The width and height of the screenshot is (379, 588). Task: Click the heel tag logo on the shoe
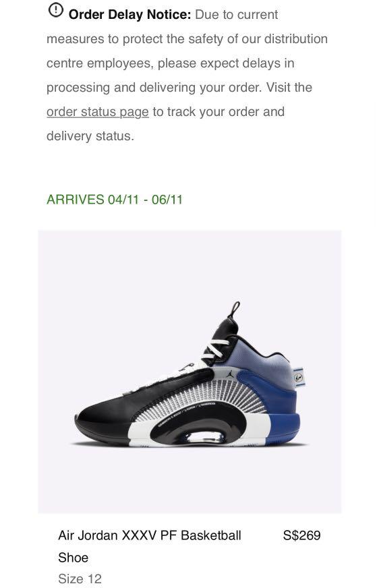(299, 377)
